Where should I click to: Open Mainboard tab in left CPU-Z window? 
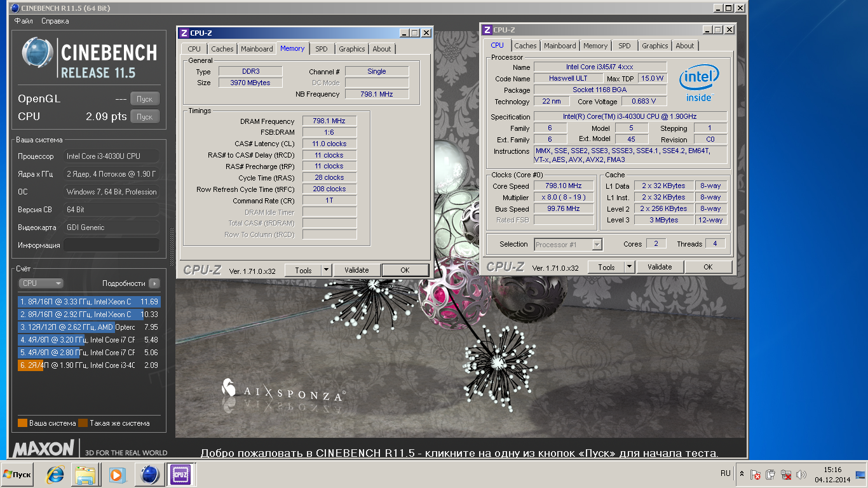point(257,49)
